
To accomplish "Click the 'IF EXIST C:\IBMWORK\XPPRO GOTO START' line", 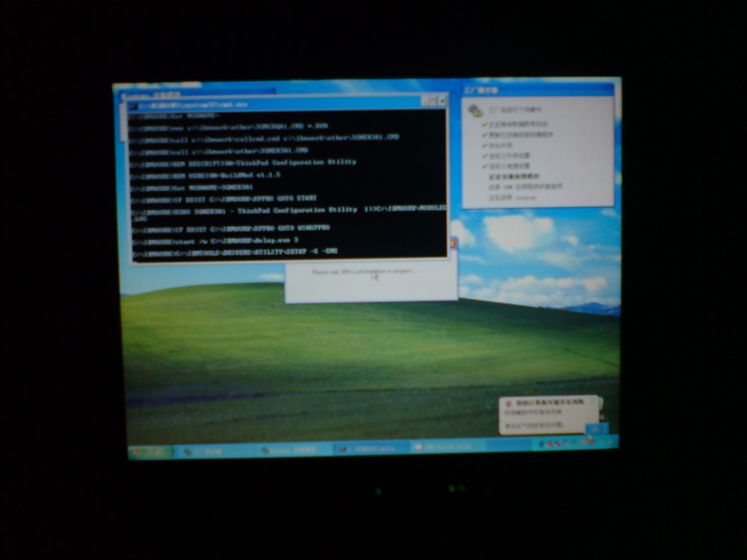I will tap(223, 200).
